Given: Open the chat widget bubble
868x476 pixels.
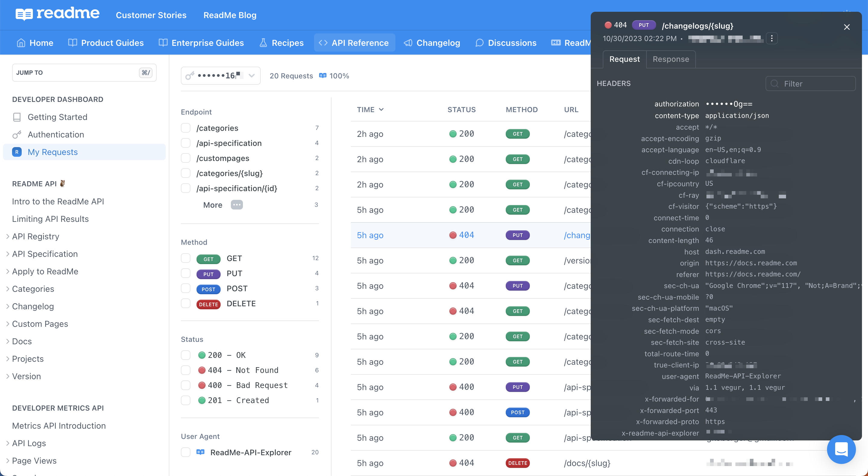Looking at the screenshot, I should [x=841, y=449].
